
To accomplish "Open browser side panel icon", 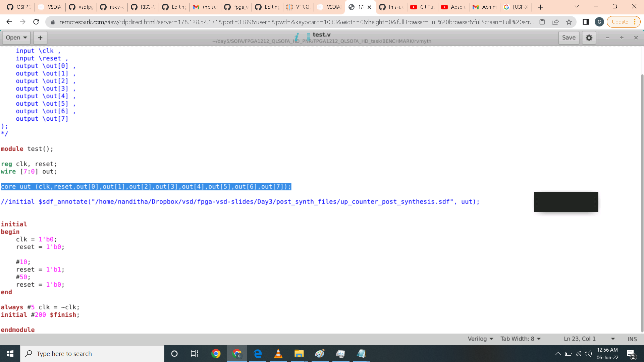I will [x=586, y=22].
